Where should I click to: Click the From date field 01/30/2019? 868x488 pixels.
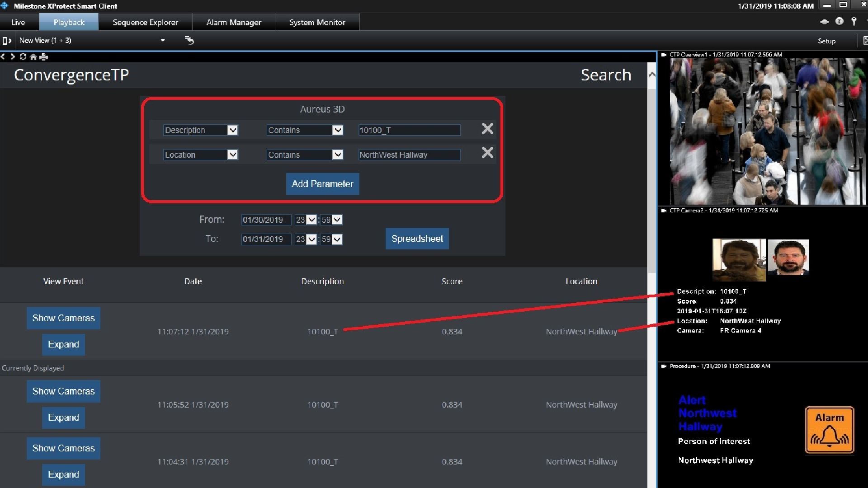click(266, 220)
